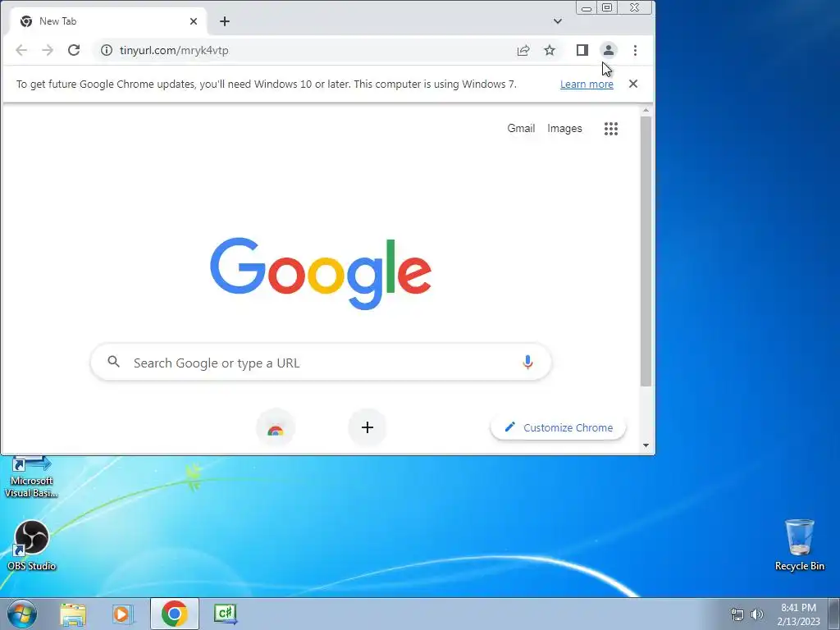Minimize the Chrome window
Image resolution: width=840 pixels, height=630 pixels.
click(587, 8)
